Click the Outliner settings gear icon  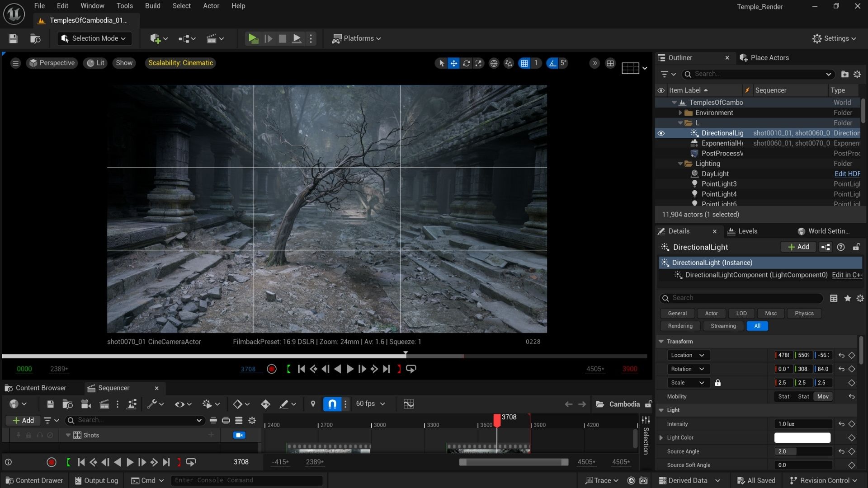point(857,74)
